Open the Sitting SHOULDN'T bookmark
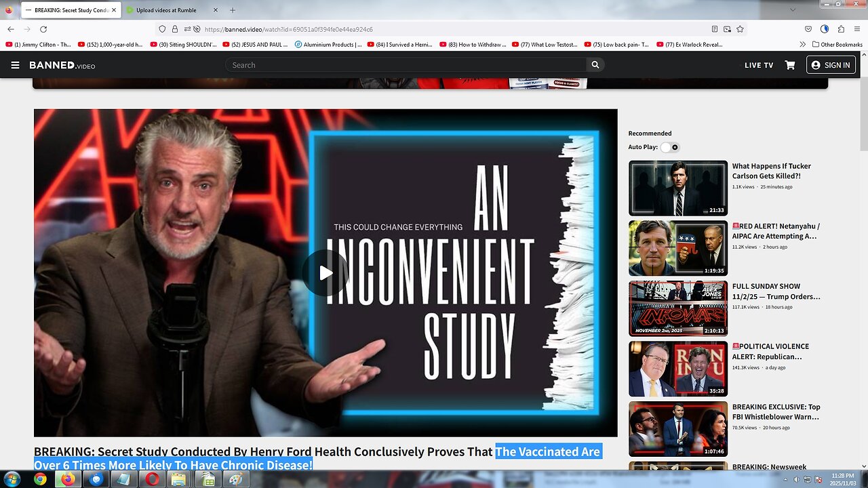 click(183, 45)
